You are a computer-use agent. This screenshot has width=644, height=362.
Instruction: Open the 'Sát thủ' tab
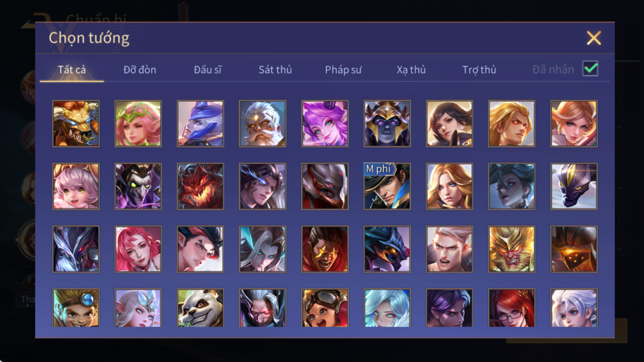tap(275, 70)
